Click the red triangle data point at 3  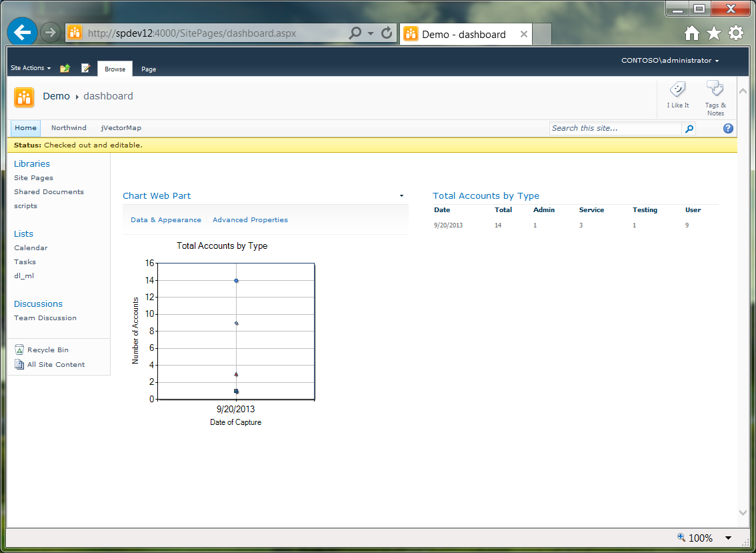coord(236,374)
